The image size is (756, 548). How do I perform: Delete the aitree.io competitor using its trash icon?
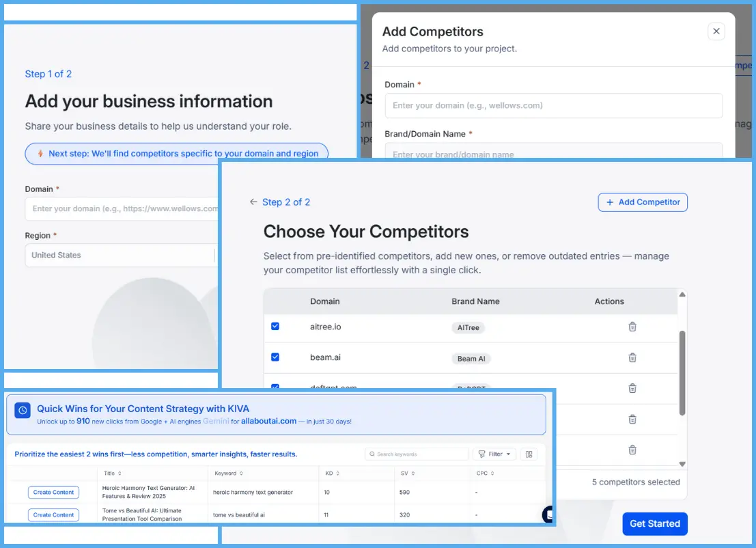[632, 327]
